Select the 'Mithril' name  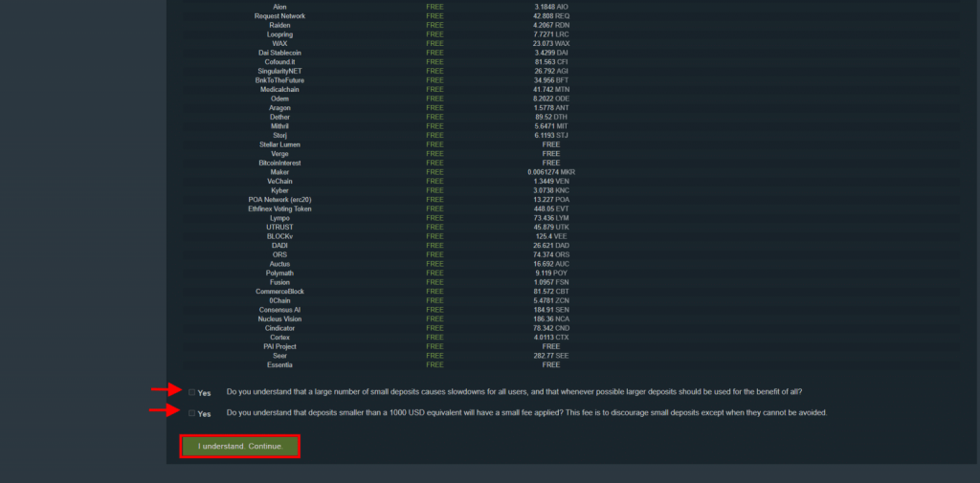[x=279, y=126]
